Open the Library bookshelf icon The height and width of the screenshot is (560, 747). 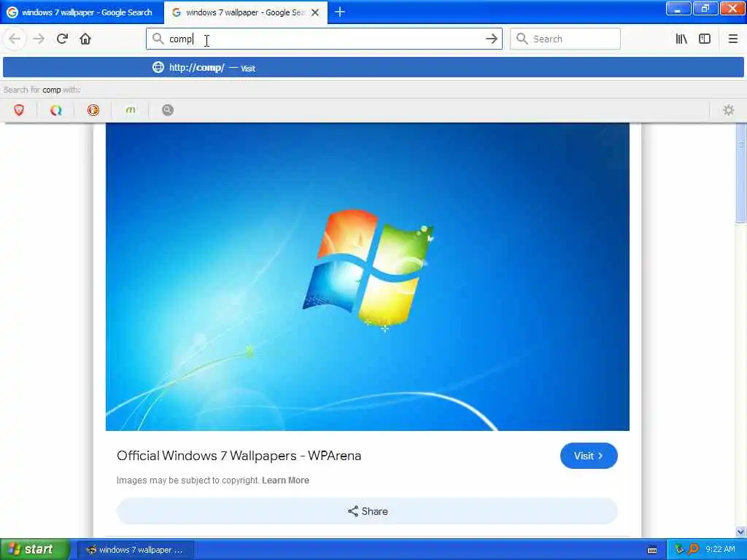tap(681, 39)
